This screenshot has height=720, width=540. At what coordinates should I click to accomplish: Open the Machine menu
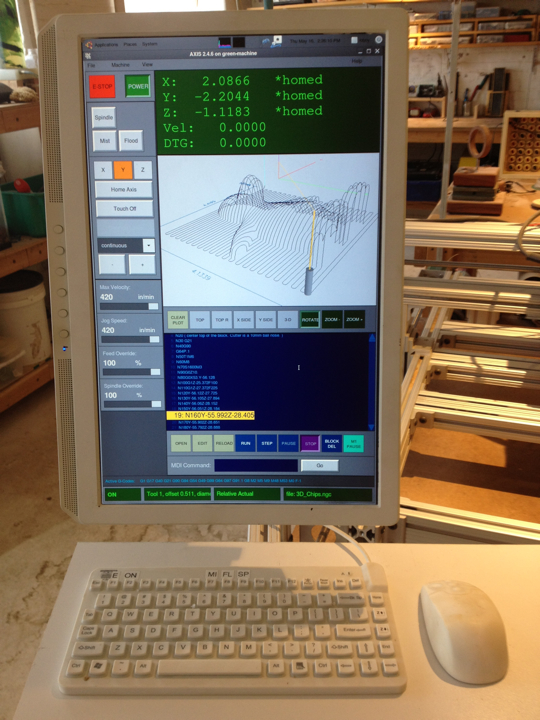tap(120, 65)
